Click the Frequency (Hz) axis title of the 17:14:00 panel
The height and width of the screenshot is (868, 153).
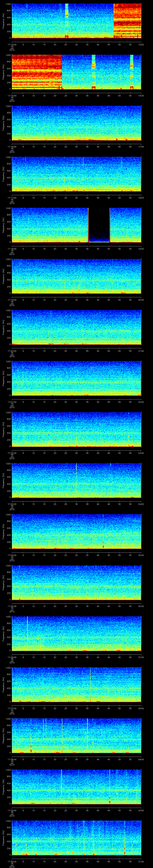[3, 21]
